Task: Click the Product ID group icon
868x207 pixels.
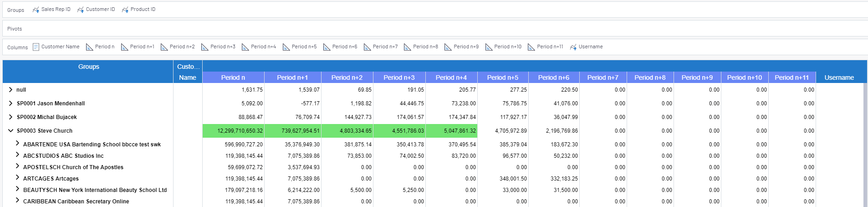Action: (x=125, y=10)
